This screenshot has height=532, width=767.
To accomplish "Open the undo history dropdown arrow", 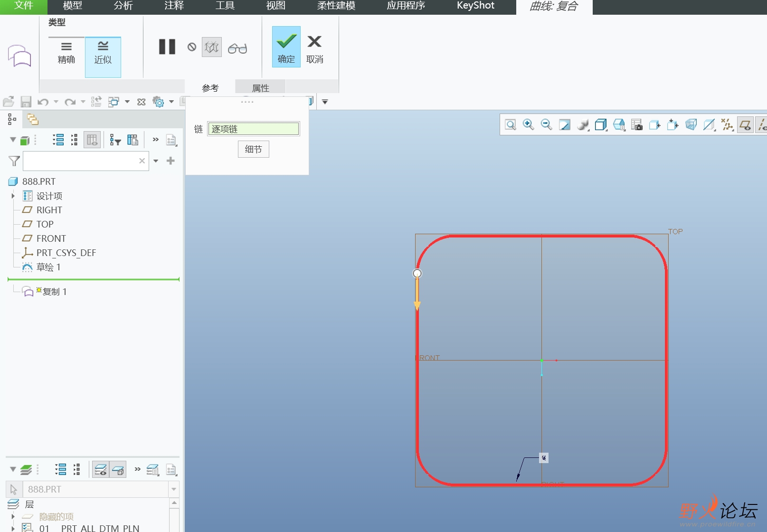I will coord(56,102).
